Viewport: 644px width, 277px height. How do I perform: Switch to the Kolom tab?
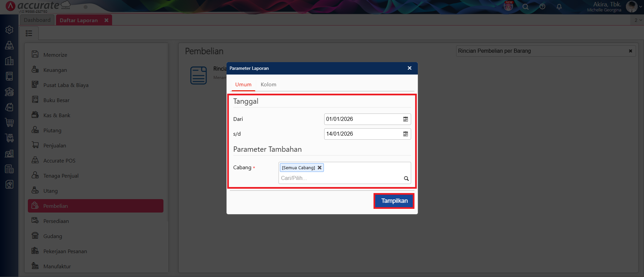tap(268, 85)
